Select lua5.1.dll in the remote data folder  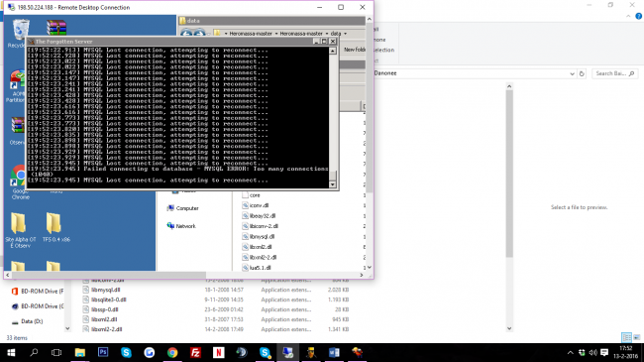(x=257, y=268)
